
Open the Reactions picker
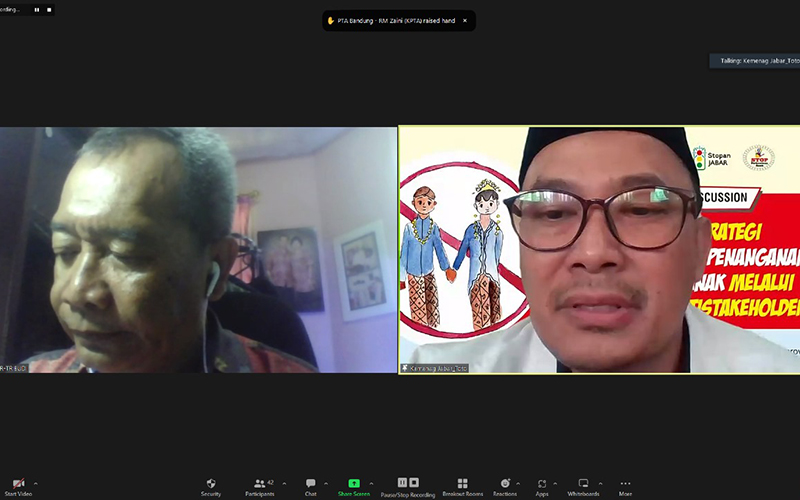pos(504,486)
